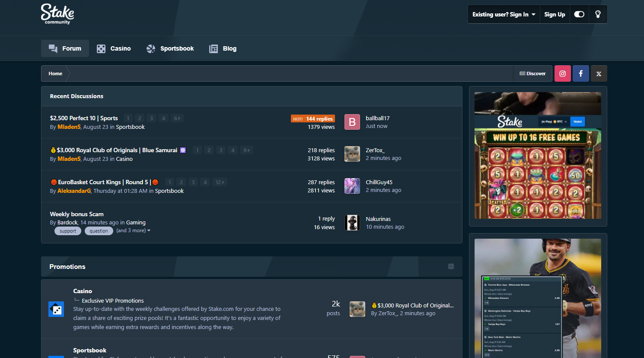Image resolution: width=644 pixels, height=358 pixels.
Task: Click the Discover button
Action: (x=532, y=74)
